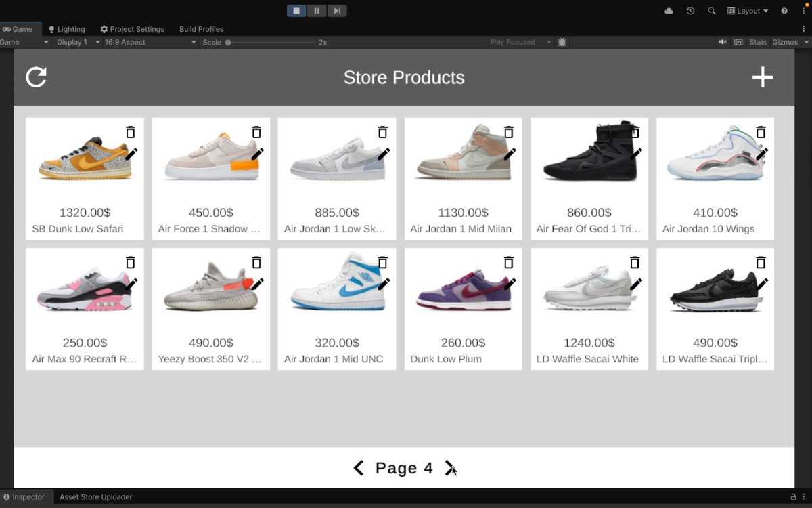Toggle Gizmos in Game view
This screenshot has height=508, width=812.
coord(785,42)
